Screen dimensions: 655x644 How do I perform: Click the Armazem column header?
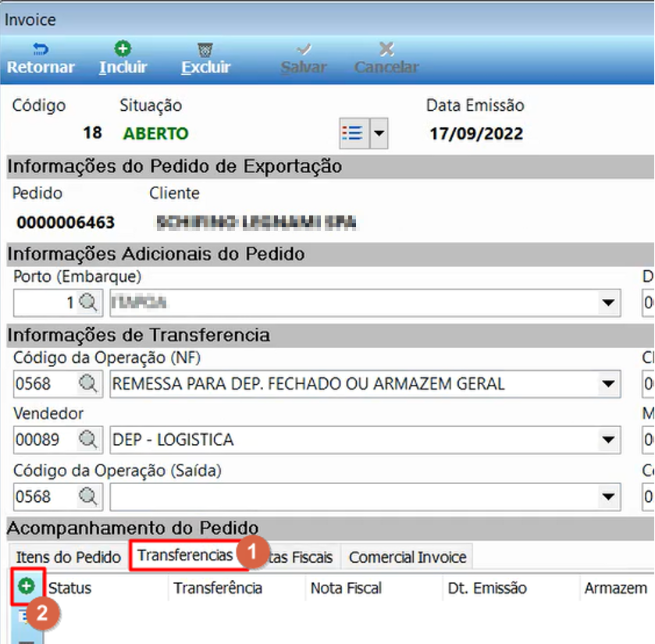click(616, 588)
